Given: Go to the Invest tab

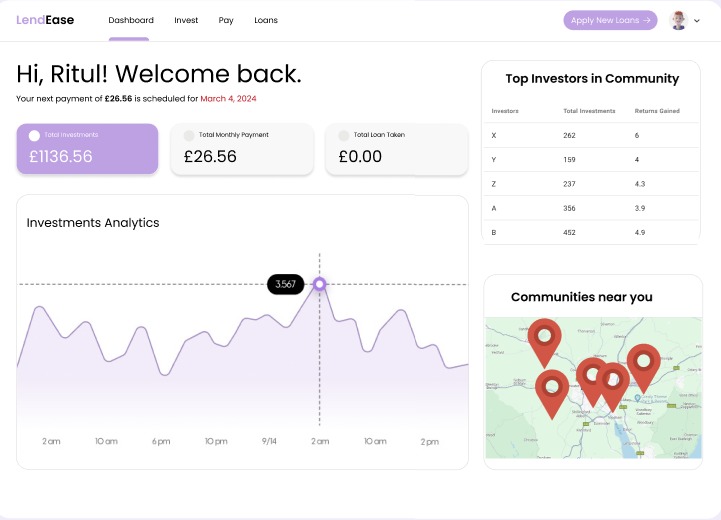Looking at the screenshot, I should pos(186,20).
